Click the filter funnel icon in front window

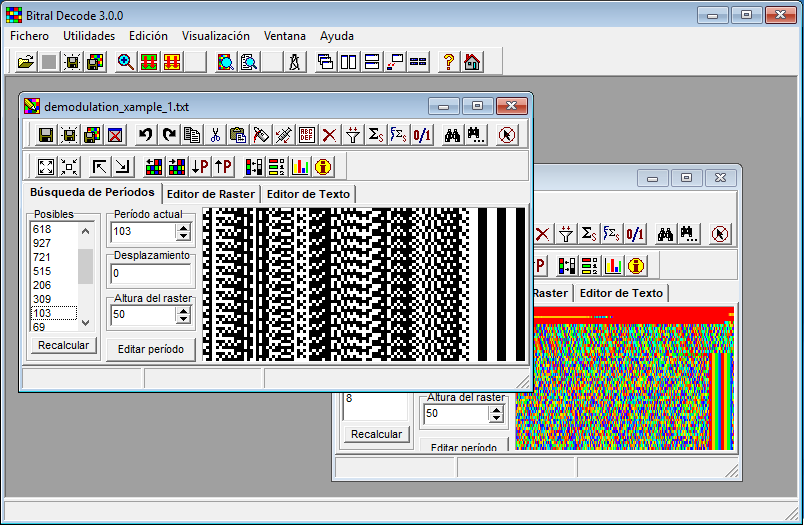(x=353, y=135)
